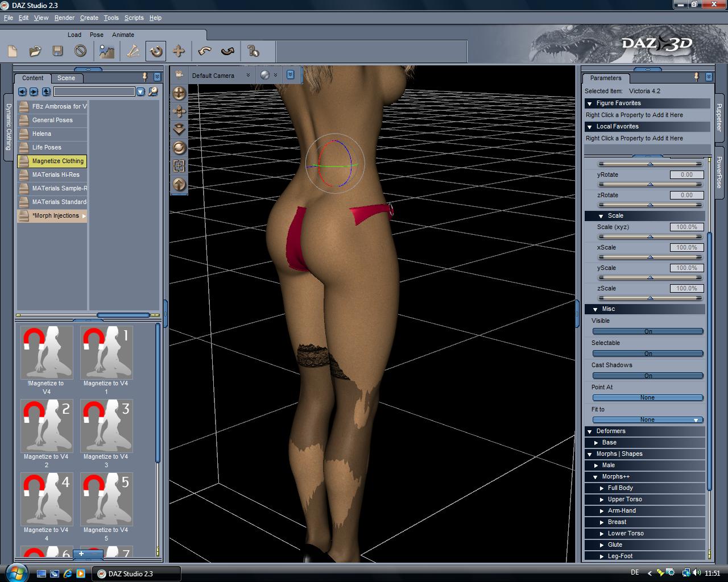Click the Undo arrow icon
Viewport: 728px width, 582px height.
(205, 52)
